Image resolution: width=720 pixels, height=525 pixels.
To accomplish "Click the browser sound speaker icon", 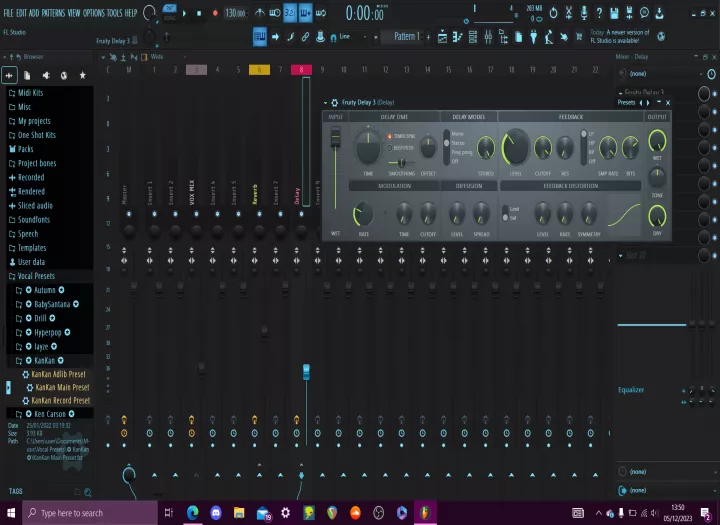I will [x=46, y=75].
